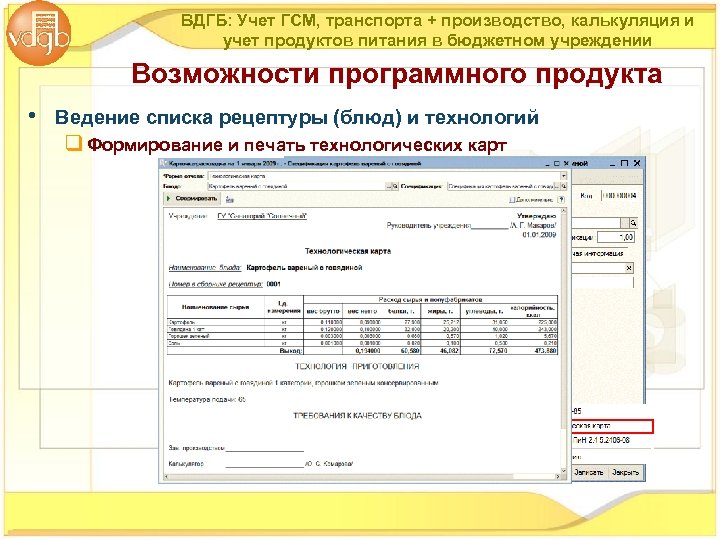This screenshot has height=540, width=720.
Task: Click the Форма отчета field
Action: [x=384, y=176]
